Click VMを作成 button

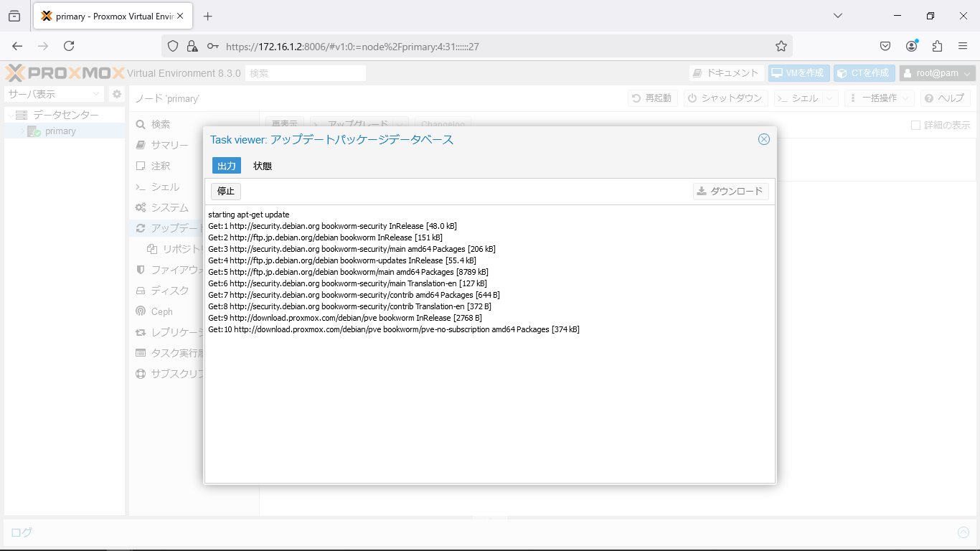coord(799,73)
